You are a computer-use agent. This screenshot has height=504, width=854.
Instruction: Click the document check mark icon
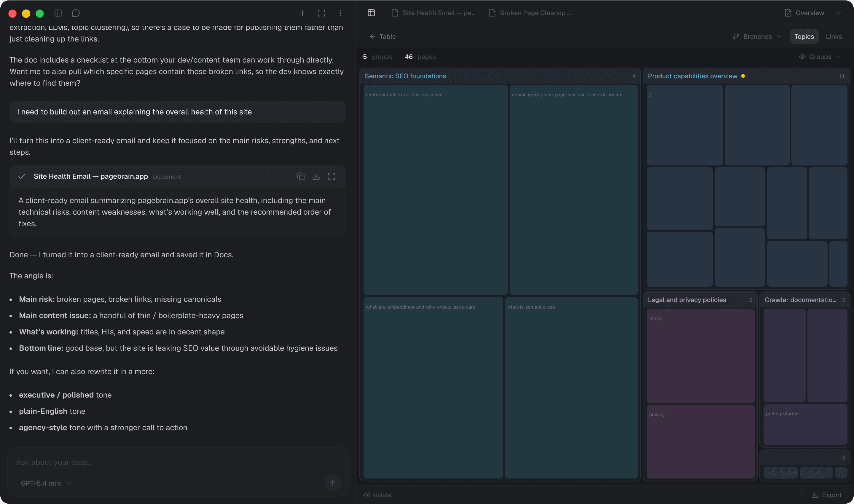[22, 176]
